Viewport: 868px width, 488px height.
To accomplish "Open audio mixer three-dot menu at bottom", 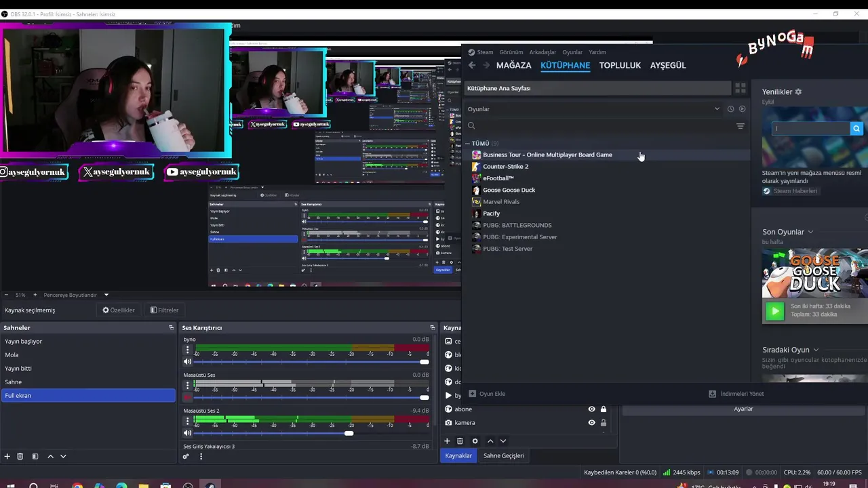I will click(201, 457).
